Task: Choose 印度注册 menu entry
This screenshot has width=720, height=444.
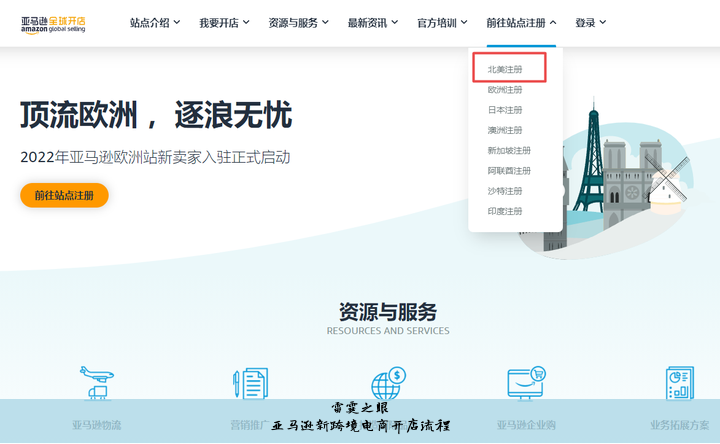Action: click(505, 211)
